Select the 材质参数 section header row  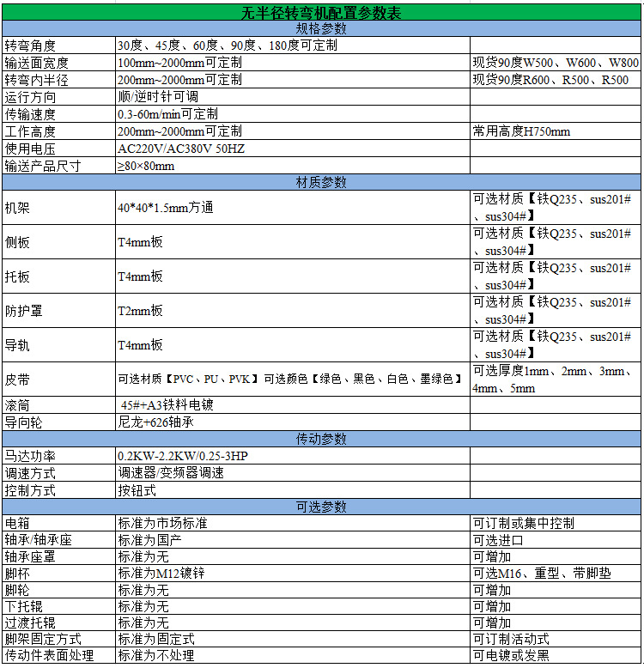[x=321, y=182]
